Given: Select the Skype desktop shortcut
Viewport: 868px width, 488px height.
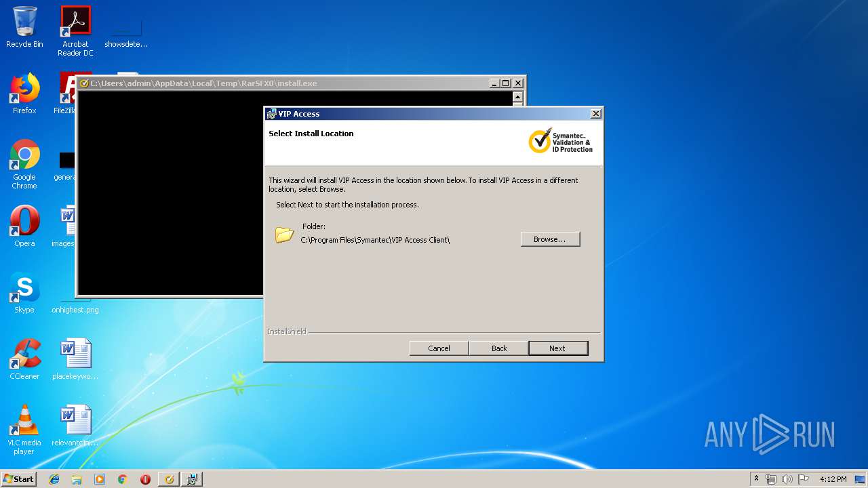Looking at the screenshot, I should coord(24,293).
